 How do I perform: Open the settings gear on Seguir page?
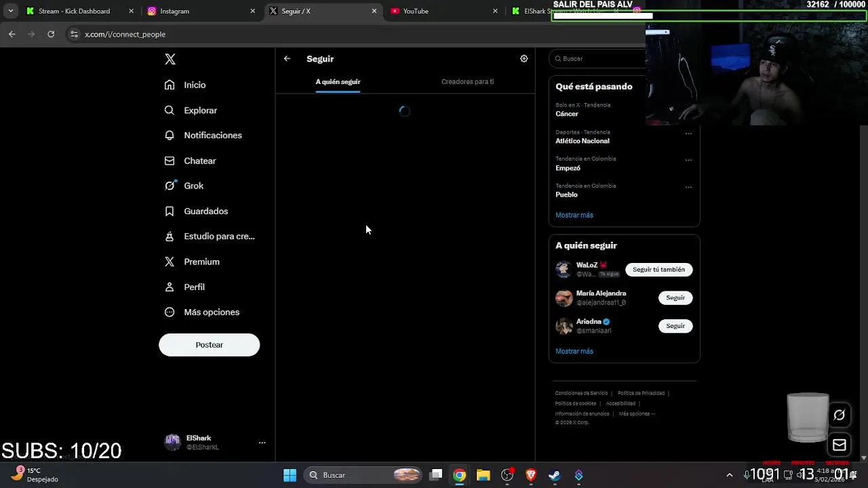click(524, 59)
